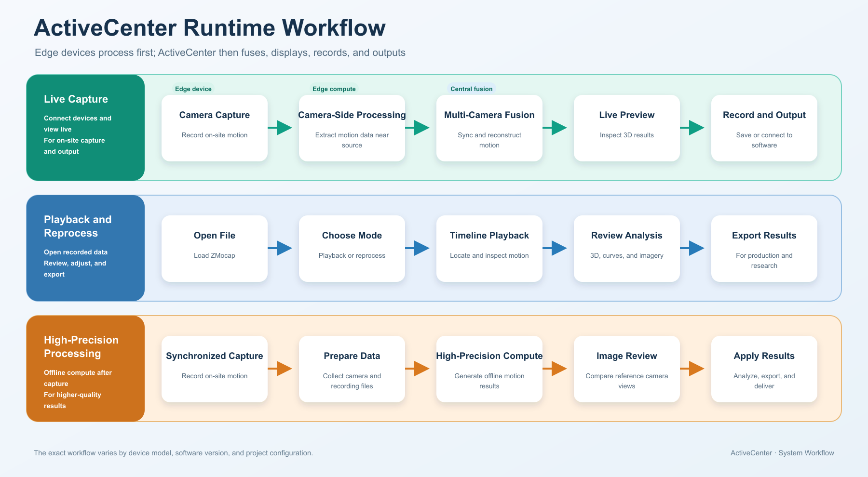Click the Edge device tag
This screenshot has width=868, height=477.
point(193,89)
